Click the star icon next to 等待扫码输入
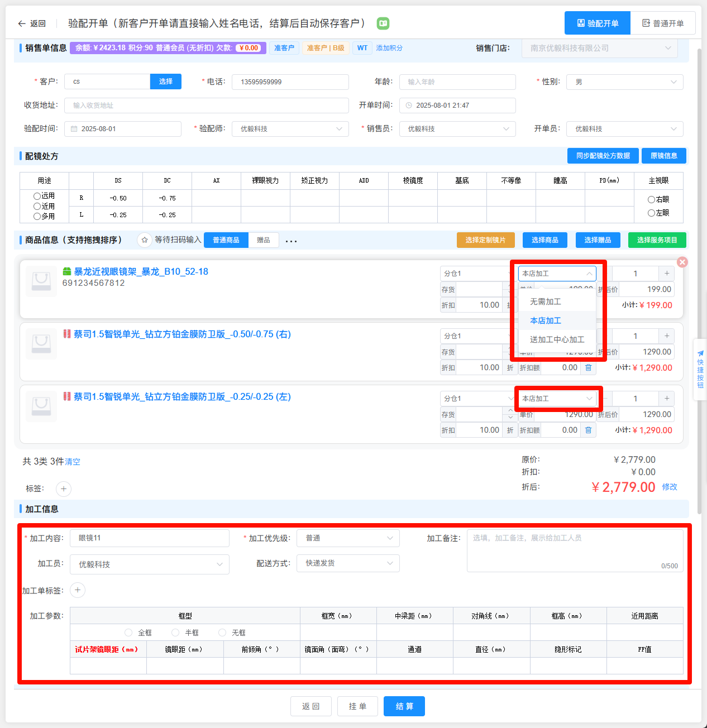This screenshot has width=707, height=728. tap(145, 240)
